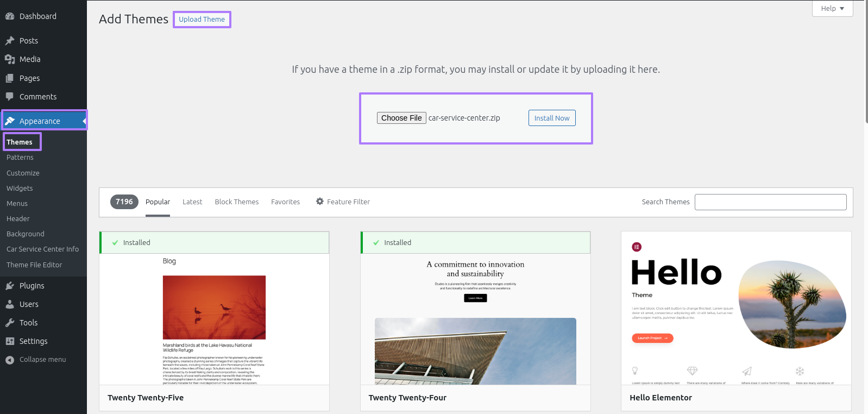Viewport: 868px width, 414px height.
Task: Click the Collapse menu arrow icon
Action: point(10,360)
